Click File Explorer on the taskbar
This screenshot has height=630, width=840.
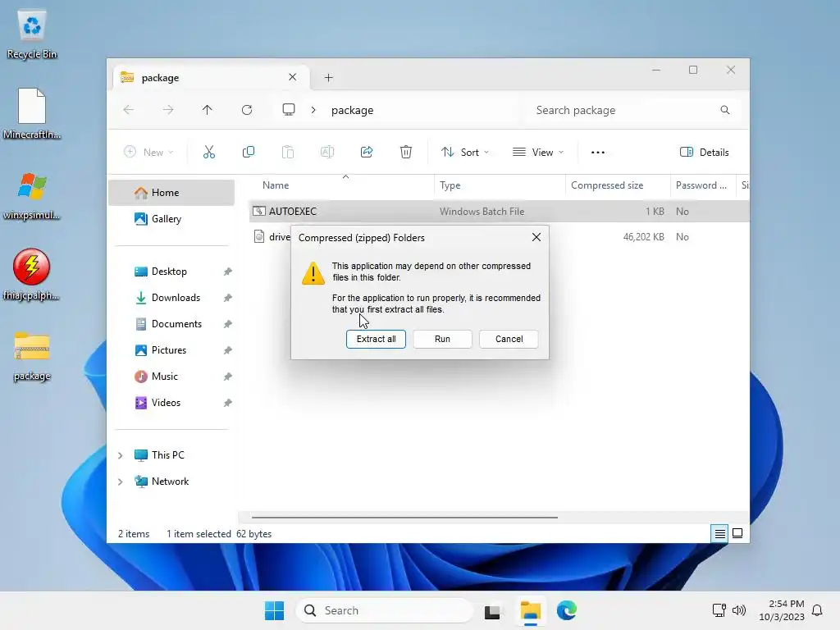[531, 610]
